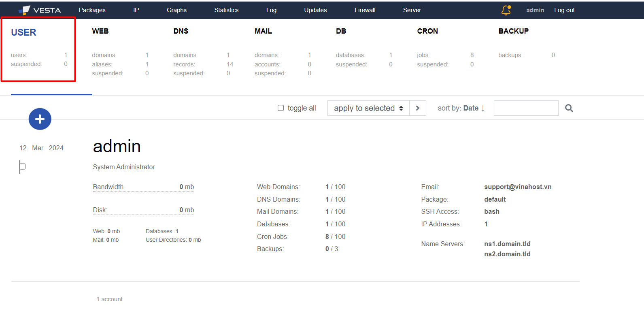Enable the toggle all checkbox
Screen dimensions: 644x330
[281, 108]
